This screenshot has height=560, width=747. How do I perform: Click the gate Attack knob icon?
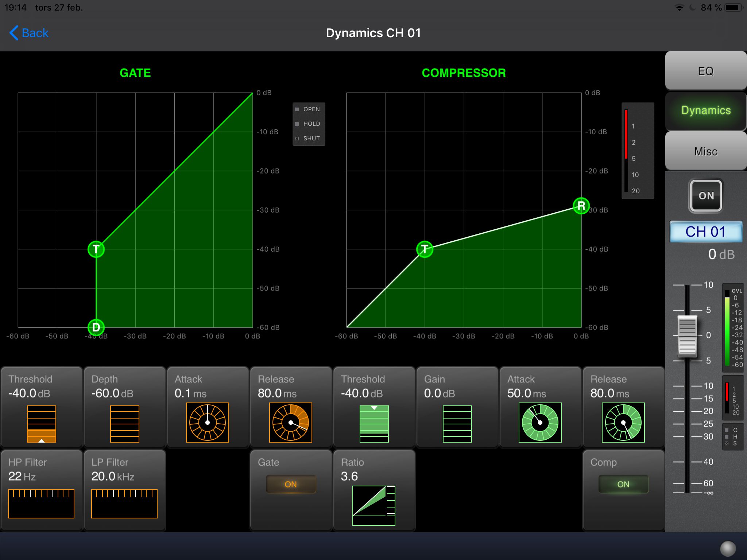tap(207, 423)
